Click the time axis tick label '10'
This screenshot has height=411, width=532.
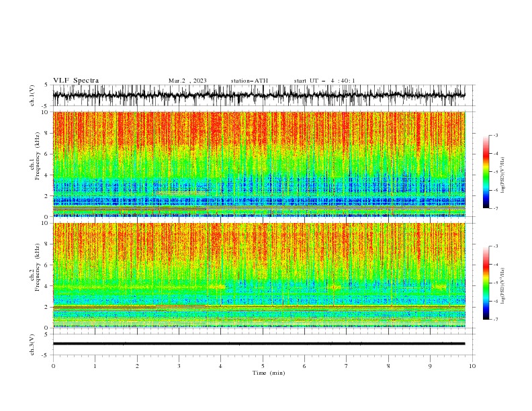(472, 366)
